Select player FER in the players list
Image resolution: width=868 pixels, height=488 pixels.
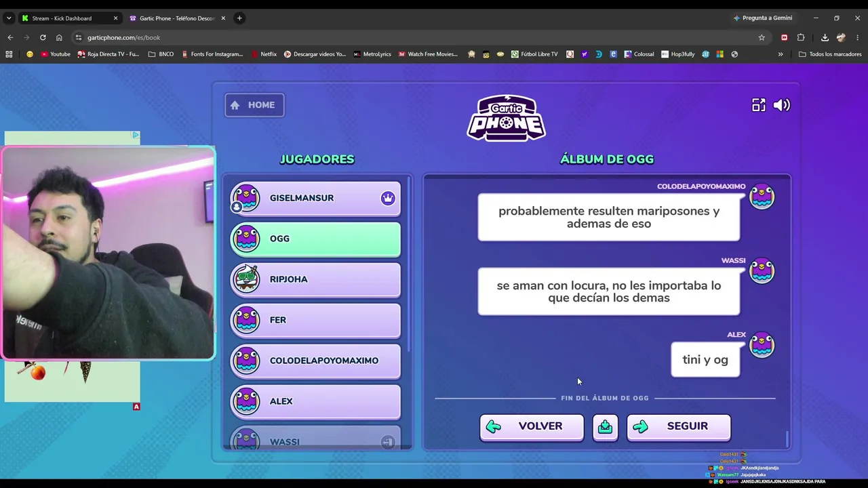pos(315,320)
